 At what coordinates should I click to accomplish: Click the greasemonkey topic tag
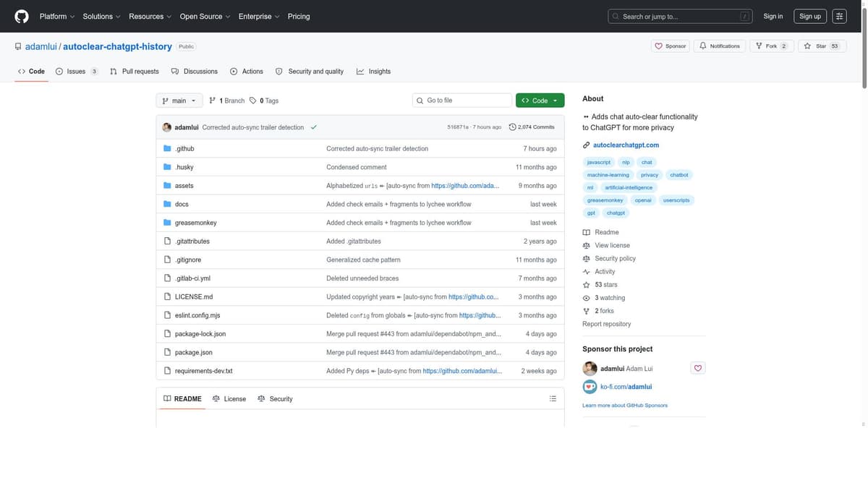pos(605,200)
